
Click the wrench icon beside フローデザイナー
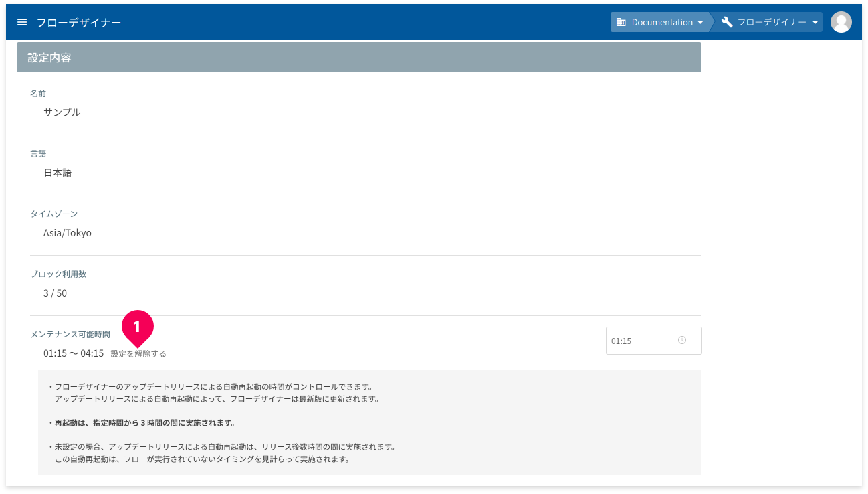pyautogui.click(x=727, y=22)
